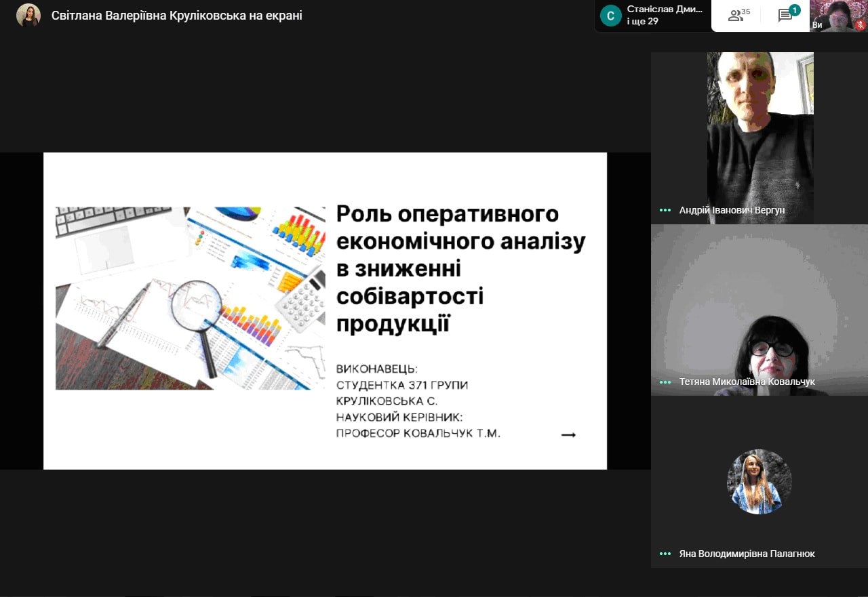
Task: Click the text ПРОФЕСОР КОВАЛЬЧУК Т.М.
Action: coord(418,434)
